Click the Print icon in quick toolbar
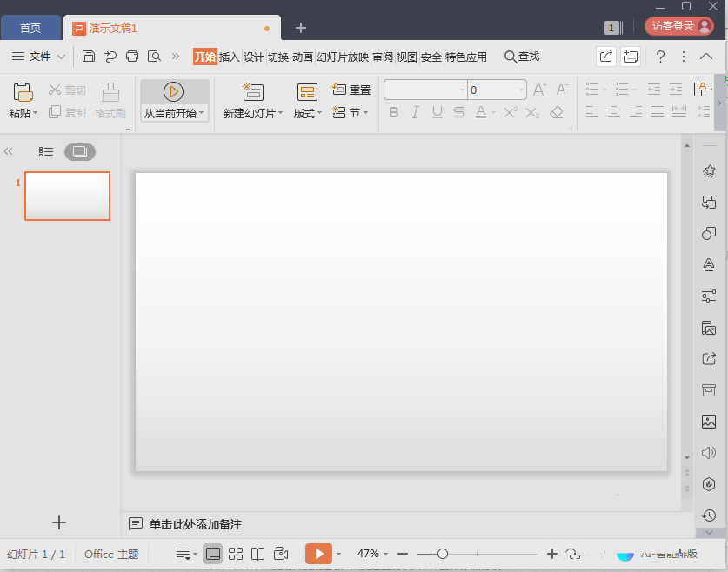 point(132,57)
